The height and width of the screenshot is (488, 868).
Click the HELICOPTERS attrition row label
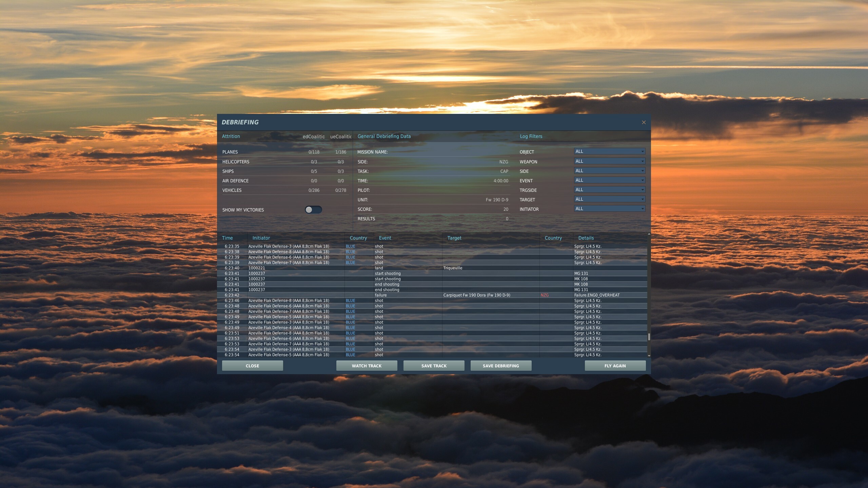click(236, 162)
